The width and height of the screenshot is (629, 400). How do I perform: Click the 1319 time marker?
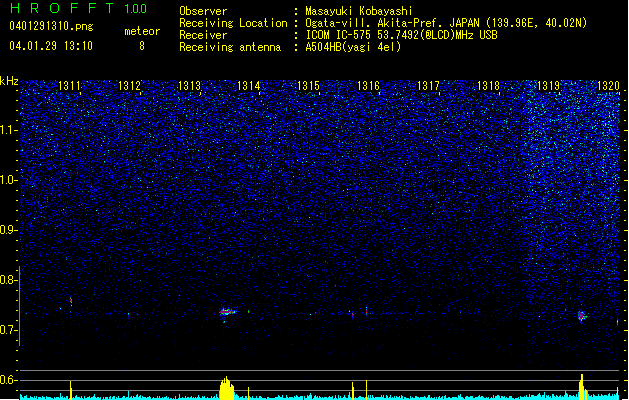point(548,86)
